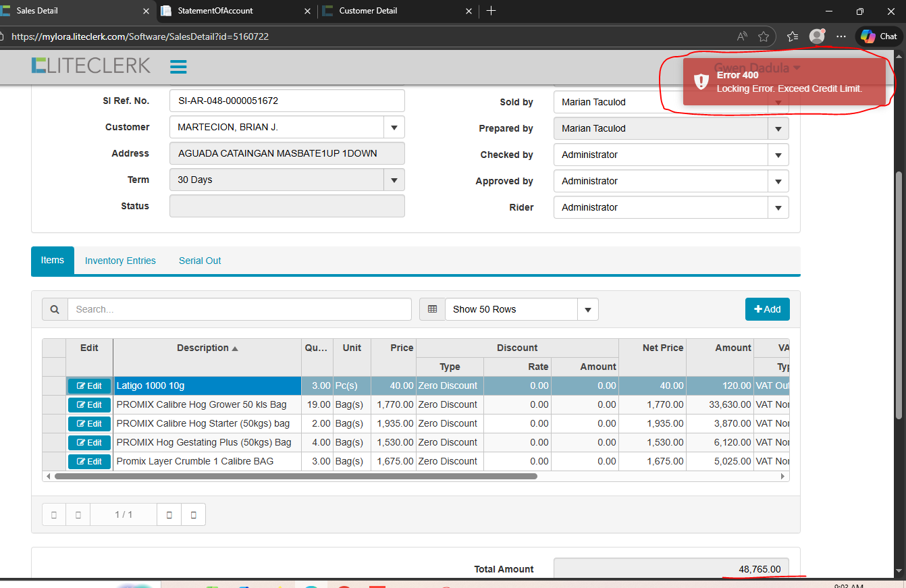Click the LiteClerk logo
Image resolution: width=906 pixels, height=588 pixels.
(90, 65)
